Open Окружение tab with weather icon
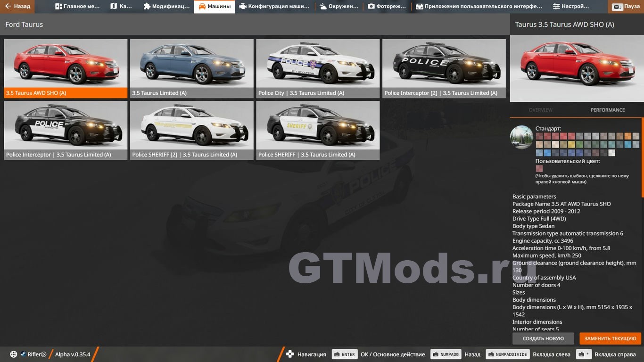The height and width of the screenshot is (362, 644). (x=339, y=7)
